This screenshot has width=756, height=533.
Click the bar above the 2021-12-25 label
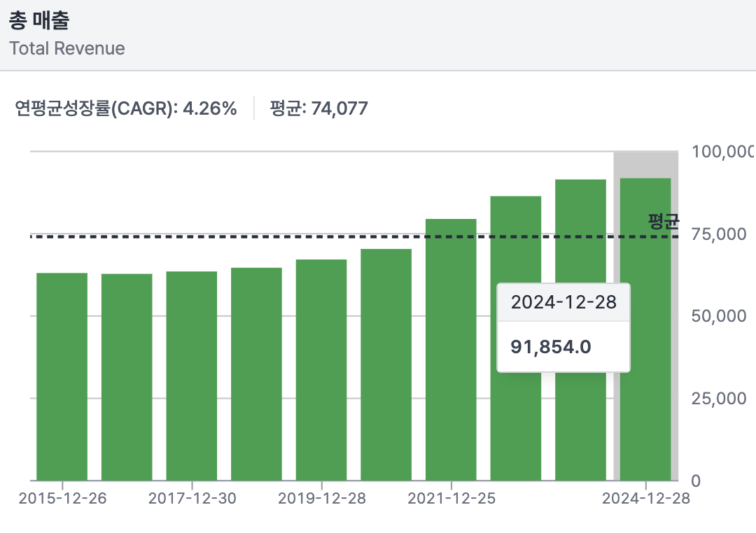coord(451,350)
